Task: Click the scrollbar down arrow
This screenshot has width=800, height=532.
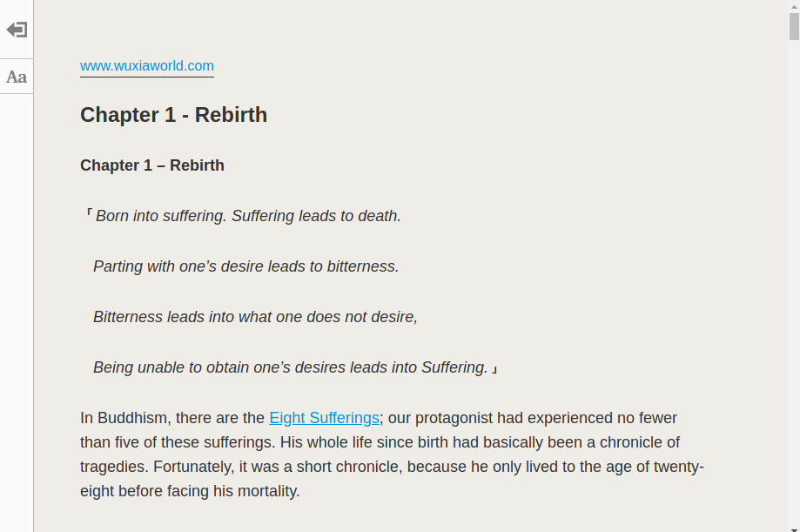Action: click(x=794, y=529)
